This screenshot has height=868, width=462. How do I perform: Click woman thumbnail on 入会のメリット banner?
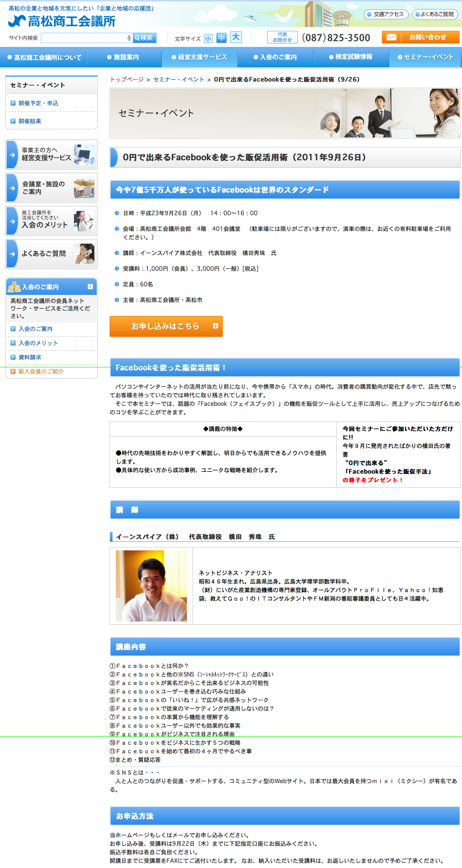[x=84, y=221]
